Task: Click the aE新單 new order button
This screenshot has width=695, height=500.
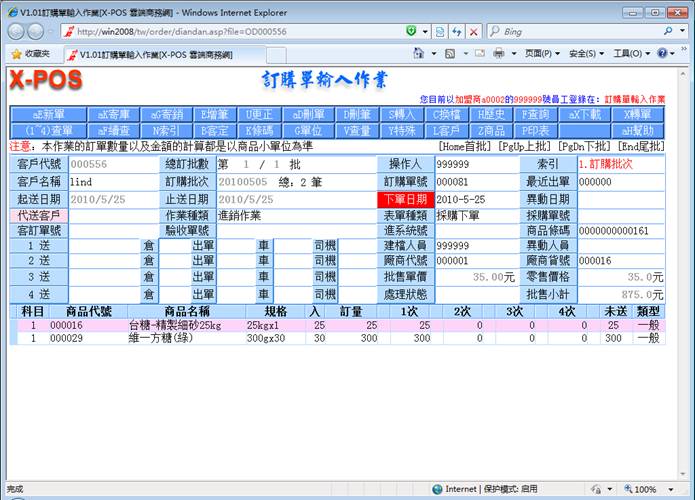Action: click(47, 115)
